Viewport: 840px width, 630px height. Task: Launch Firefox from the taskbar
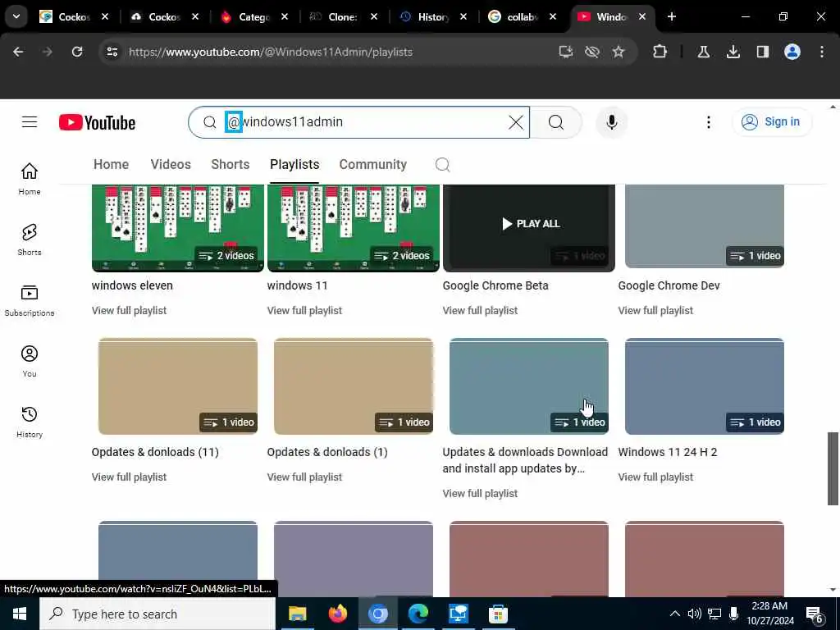pyautogui.click(x=337, y=614)
